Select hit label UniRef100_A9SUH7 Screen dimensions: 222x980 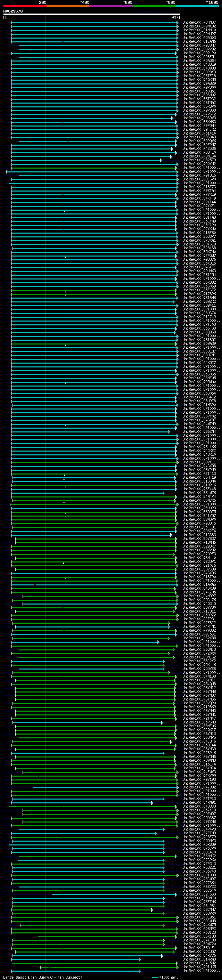[x=199, y=45]
